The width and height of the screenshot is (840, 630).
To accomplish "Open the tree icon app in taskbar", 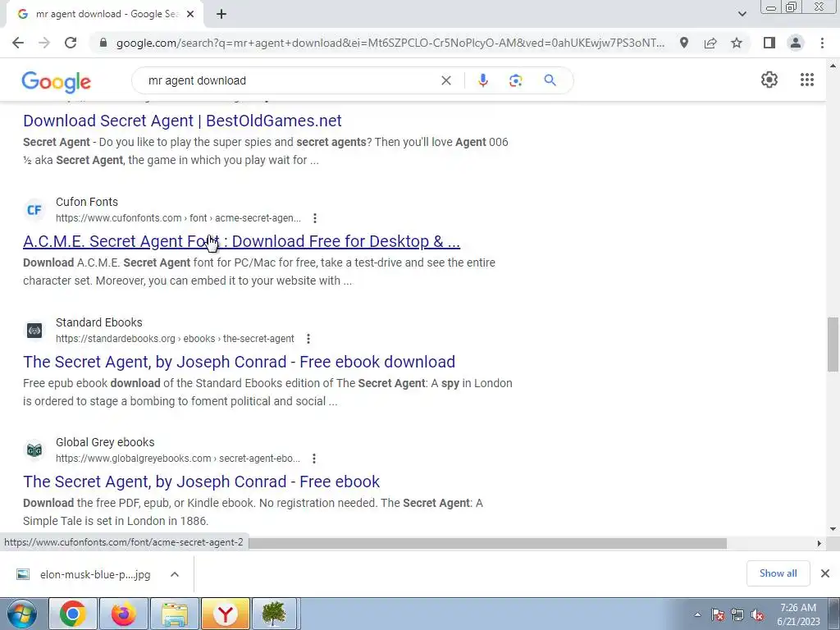I will (274, 614).
